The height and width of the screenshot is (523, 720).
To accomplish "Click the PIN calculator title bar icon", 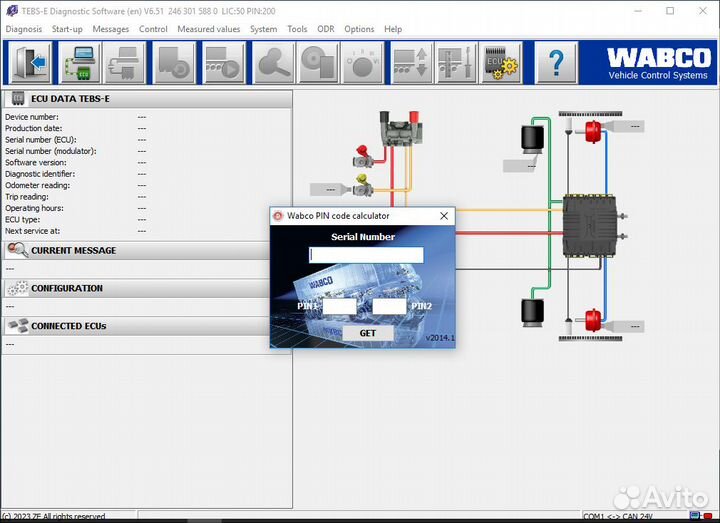I will point(278,216).
